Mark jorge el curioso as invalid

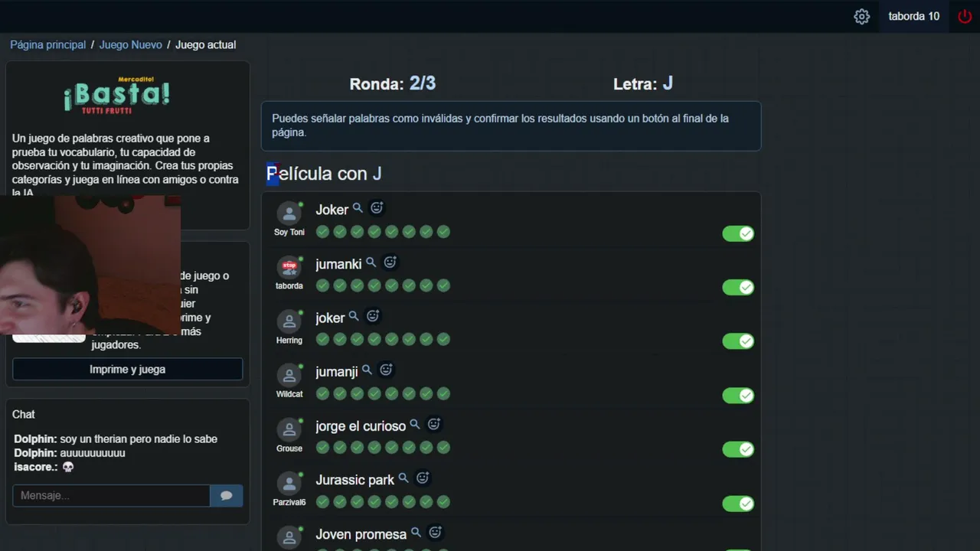click(738, 449)
